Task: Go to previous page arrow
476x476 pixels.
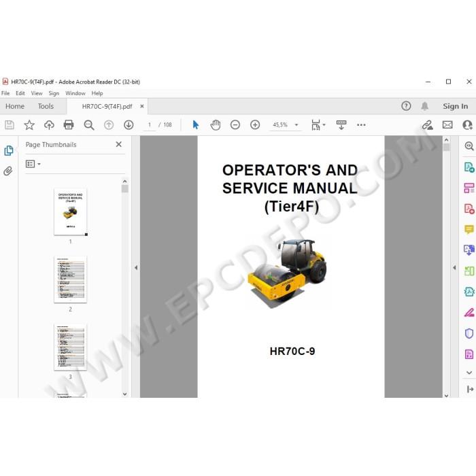Action: point(109,124)
